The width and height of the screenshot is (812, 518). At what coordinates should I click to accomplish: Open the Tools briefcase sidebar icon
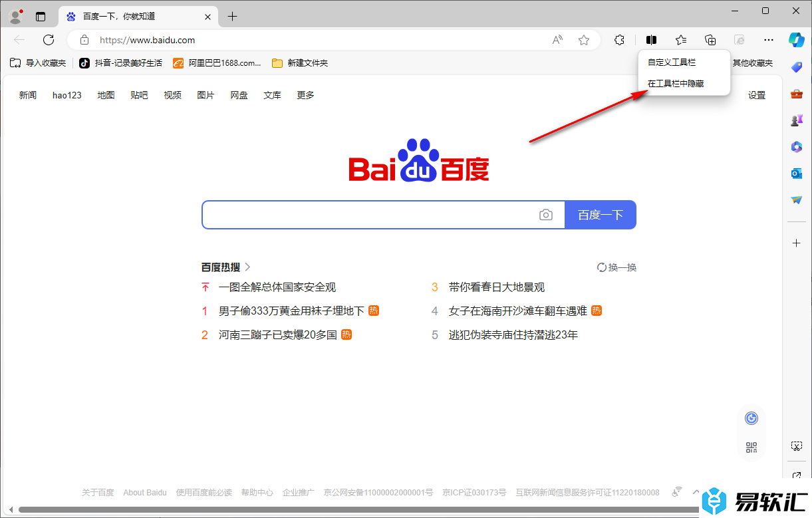pyautogui.click(x=796, y=94)
